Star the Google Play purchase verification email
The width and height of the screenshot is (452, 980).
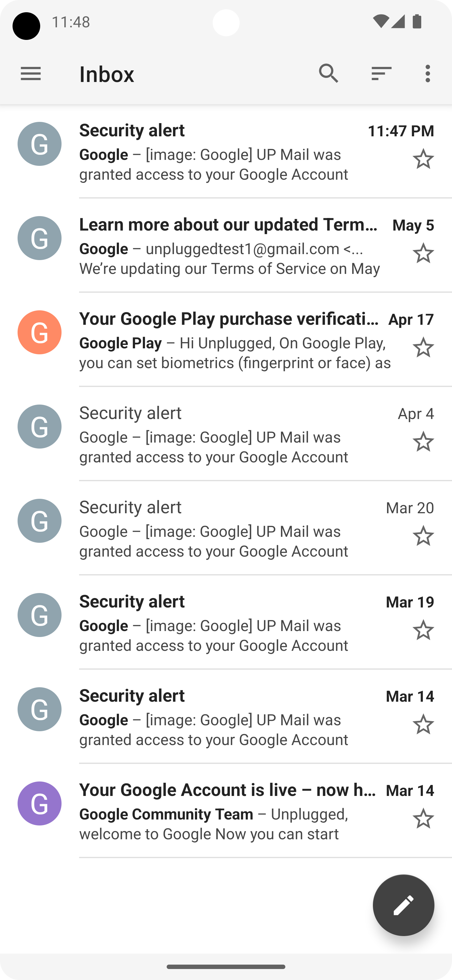tap(423, 347)
